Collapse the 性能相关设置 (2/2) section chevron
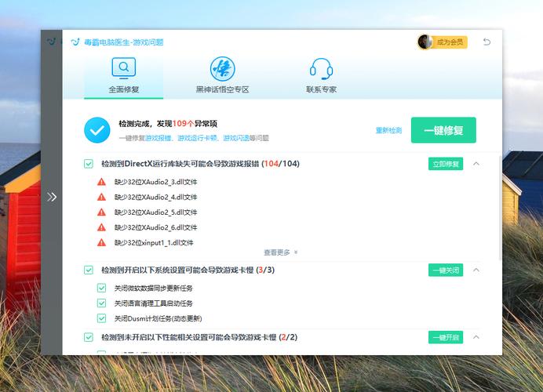 coord(476,337)
